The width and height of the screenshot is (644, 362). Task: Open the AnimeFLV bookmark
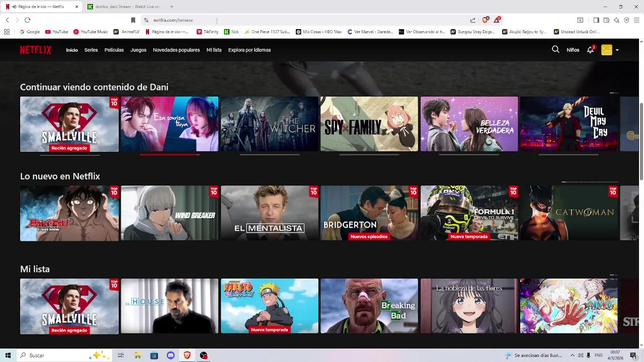tap(126, 32)
